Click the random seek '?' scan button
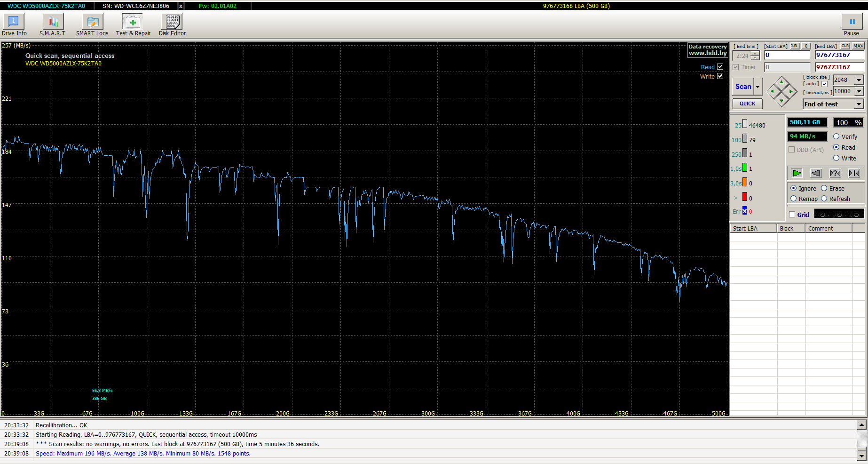The height and width of the screenshot is (464, 868). [835, 173]
